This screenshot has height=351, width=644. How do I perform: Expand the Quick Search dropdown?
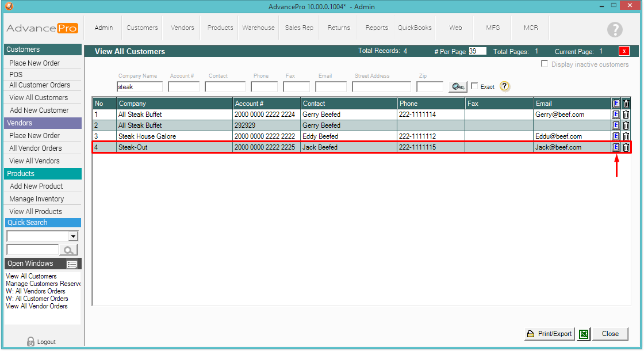click(73, 236)
